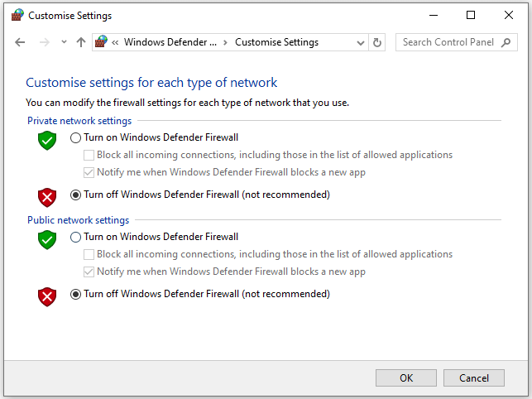Click the Cancel button

(473, 377)
